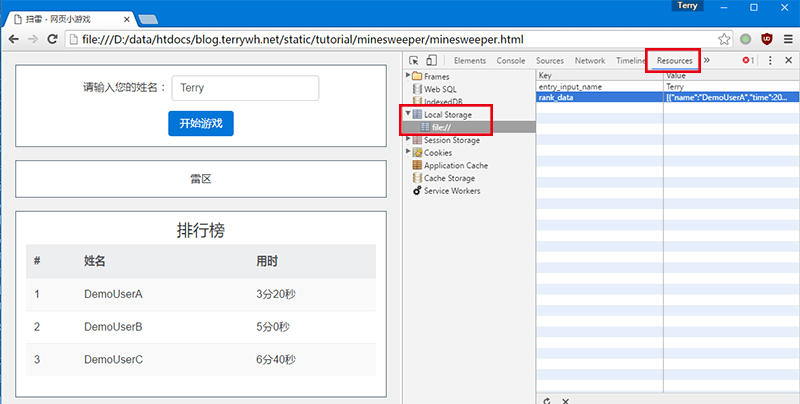
Task: Click the 排行榜 leaderboard heading
Action: pyautogui.click(x=201, y=231)
